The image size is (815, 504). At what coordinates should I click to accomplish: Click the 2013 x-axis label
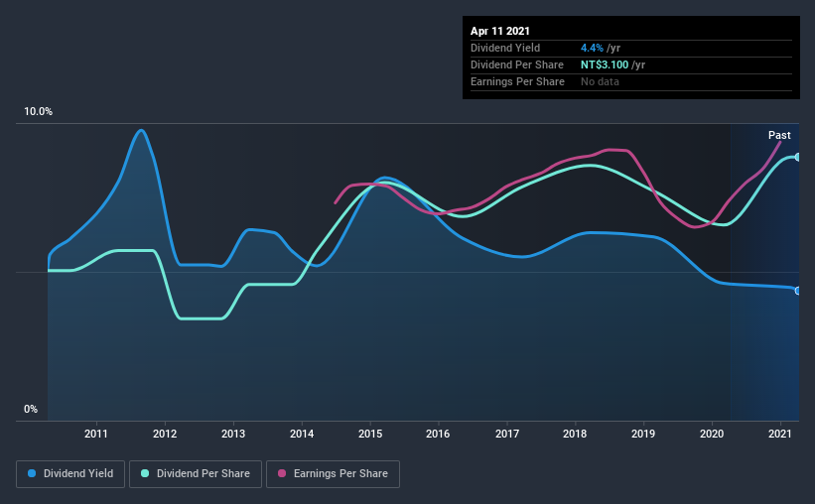tap(233, 434)
